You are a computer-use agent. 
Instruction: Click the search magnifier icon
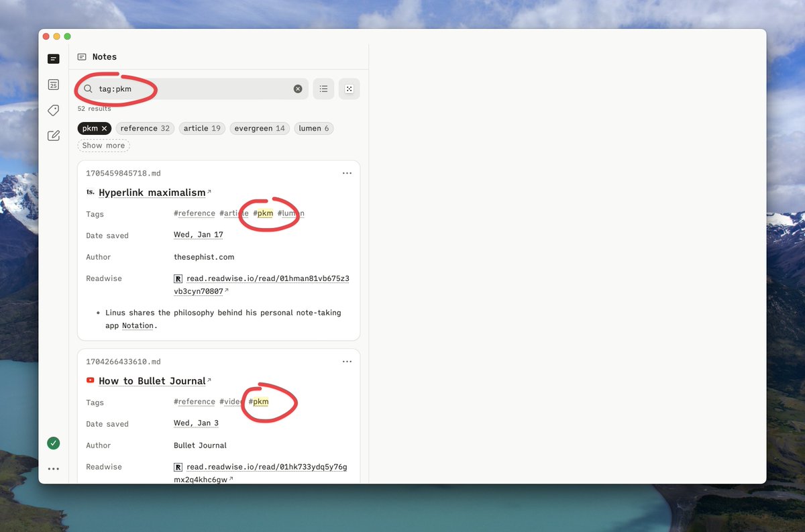point(88,89)
